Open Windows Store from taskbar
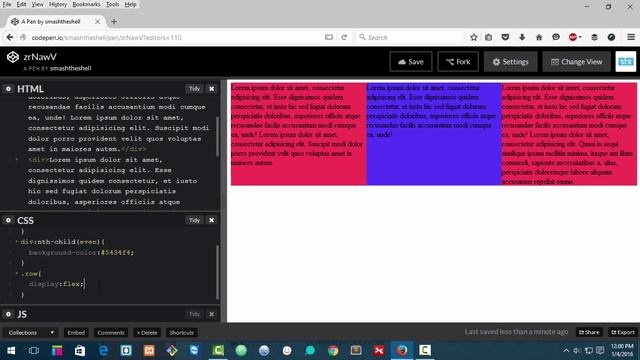Image resolution: width=640 pixels, height=360 pixels. (x=80, y=350)
